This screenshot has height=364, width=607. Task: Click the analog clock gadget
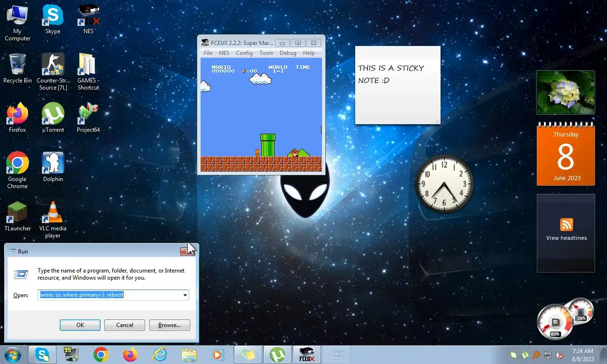click(x=444, y=184)
